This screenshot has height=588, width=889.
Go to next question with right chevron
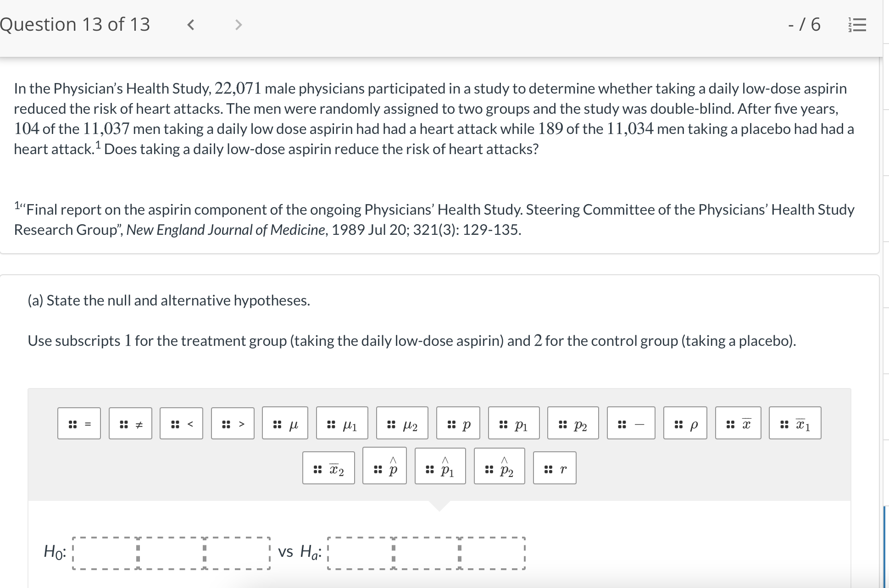coord(238,25)
